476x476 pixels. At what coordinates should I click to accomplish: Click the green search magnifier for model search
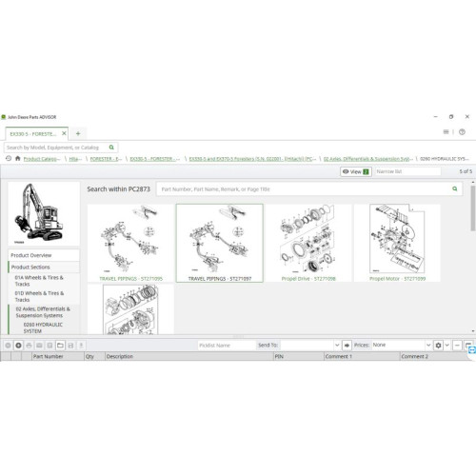[x=111, y=148]
